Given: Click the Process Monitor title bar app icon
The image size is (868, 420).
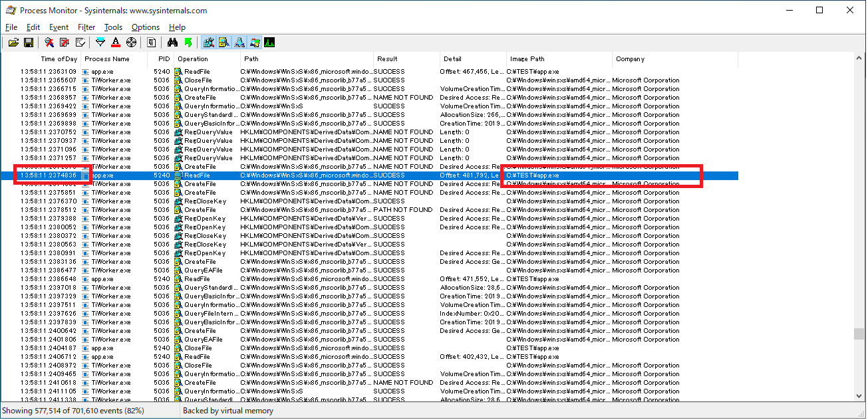Looking at the screenshot, I should point(11,11).
